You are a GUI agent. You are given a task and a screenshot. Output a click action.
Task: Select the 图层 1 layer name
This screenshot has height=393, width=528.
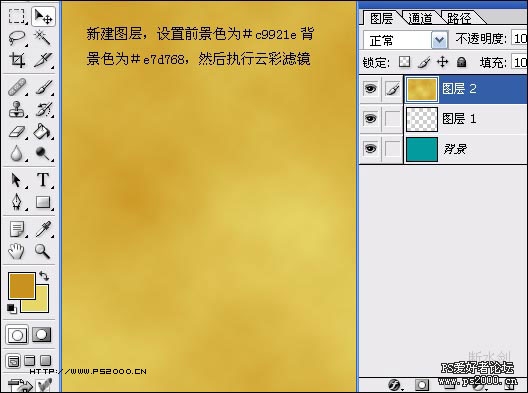pyautogui.click(x=459, y=119)
